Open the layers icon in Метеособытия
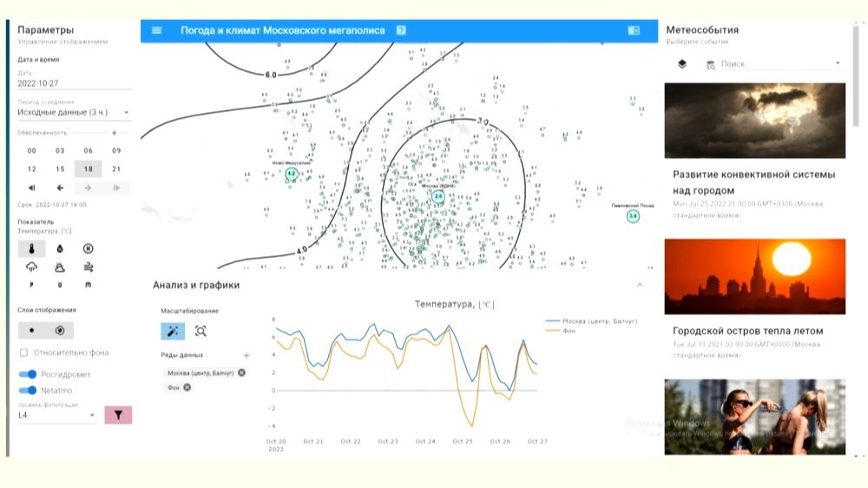 click(x=682, y=64)
